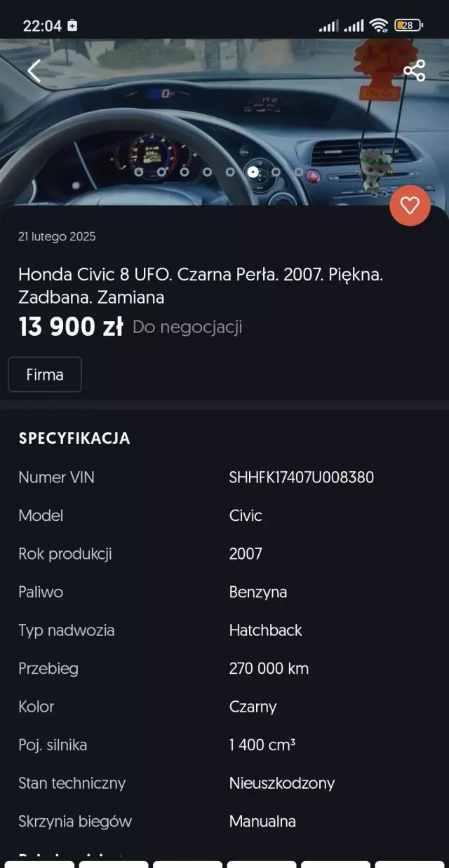The image size is (449, 868).
Task: Tap the Do negocjacji label
Action: 187,327
